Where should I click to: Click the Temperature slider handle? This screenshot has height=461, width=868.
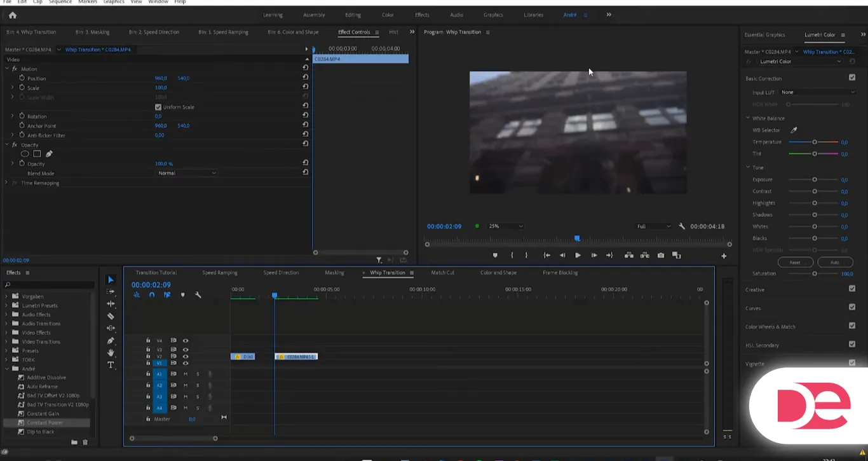click(x=815, y=142)
